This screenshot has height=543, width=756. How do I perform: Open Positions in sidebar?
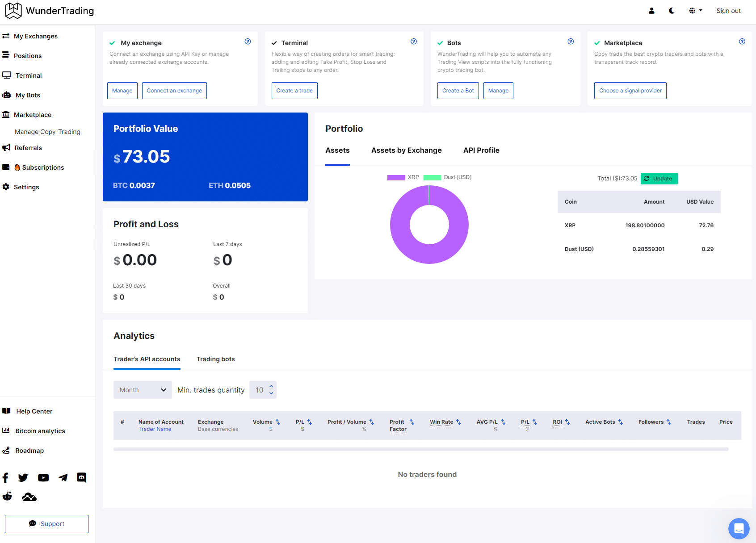tap(22, 56)
